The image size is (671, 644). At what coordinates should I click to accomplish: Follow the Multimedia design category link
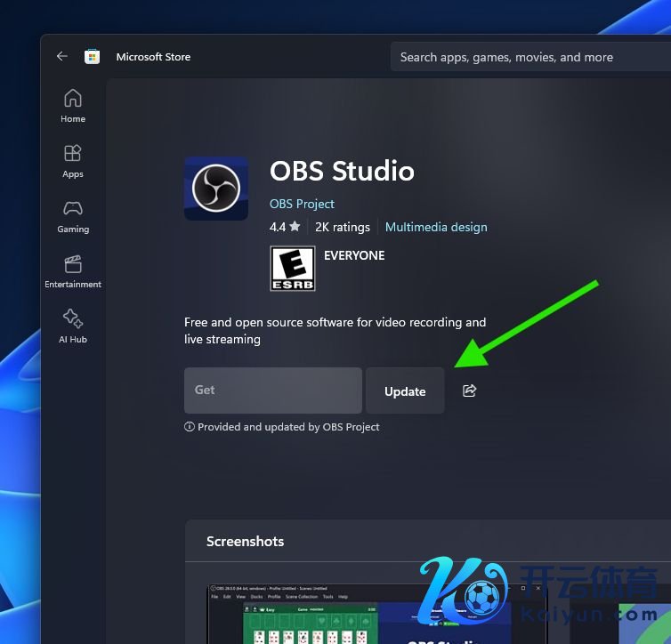[x=436, y=227]
